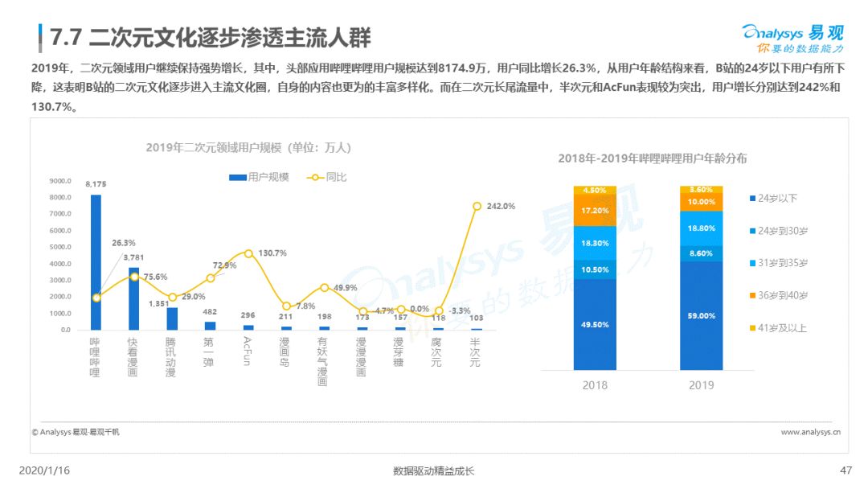Click the 哔哩哔哩 x-axis label
The height and width of the screenshot is (489, 868).
pyautogui.click(x=95, y=357)
